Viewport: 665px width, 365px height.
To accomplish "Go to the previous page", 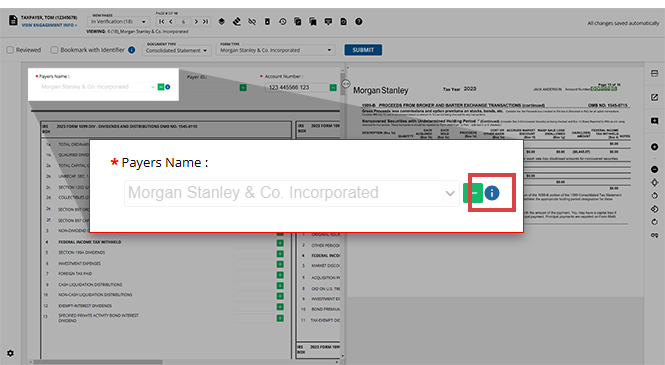I will [x=171, y=22].
